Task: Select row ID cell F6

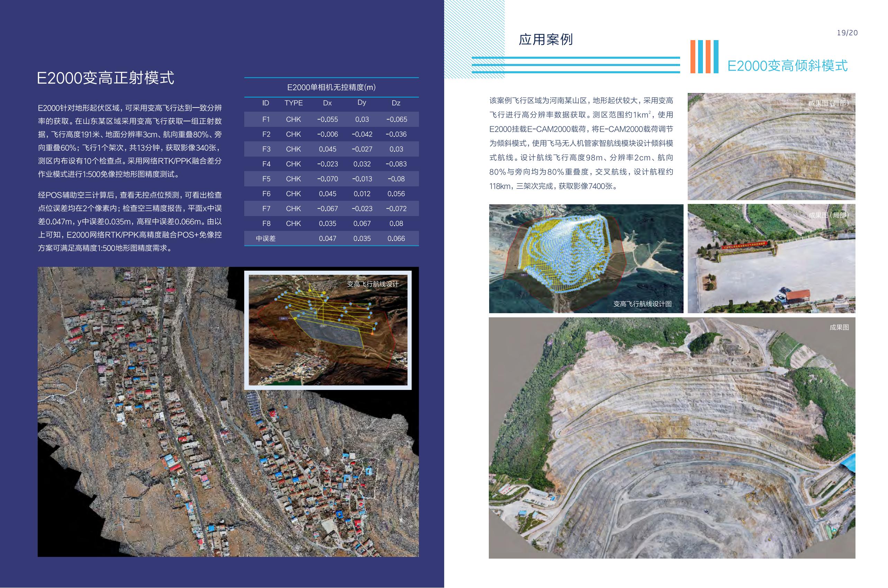Action: click(266, 194)
